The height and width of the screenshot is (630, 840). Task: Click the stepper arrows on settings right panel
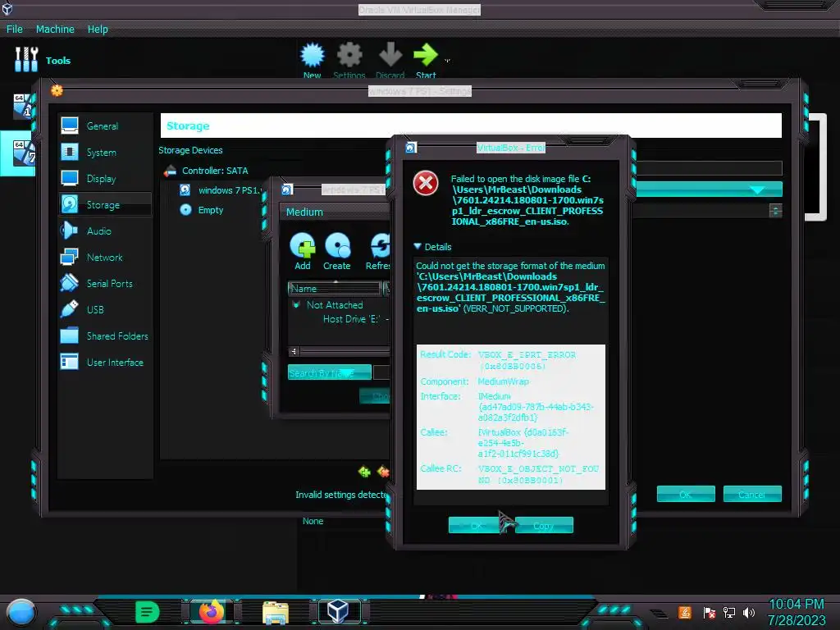[775, 211]
